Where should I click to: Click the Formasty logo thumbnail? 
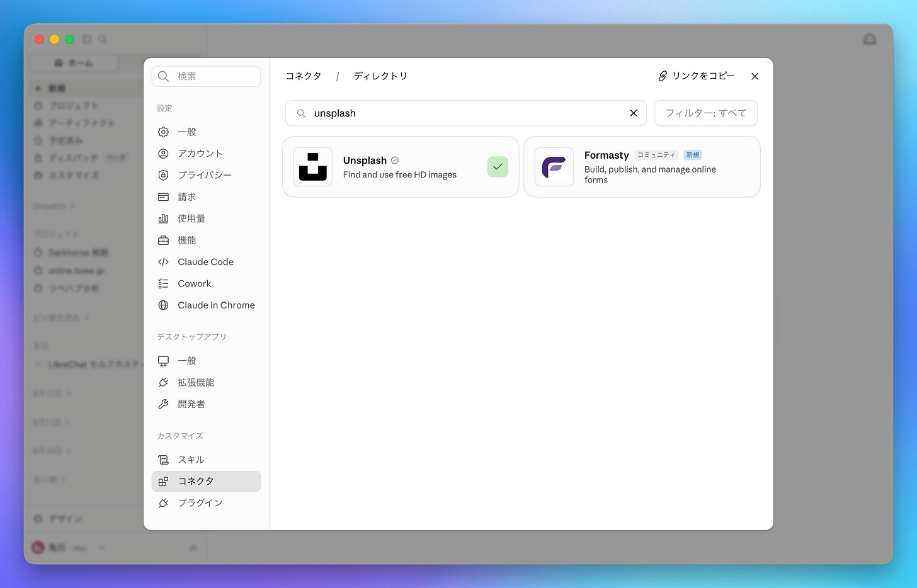pyautogui.click(x=554, y=167)
